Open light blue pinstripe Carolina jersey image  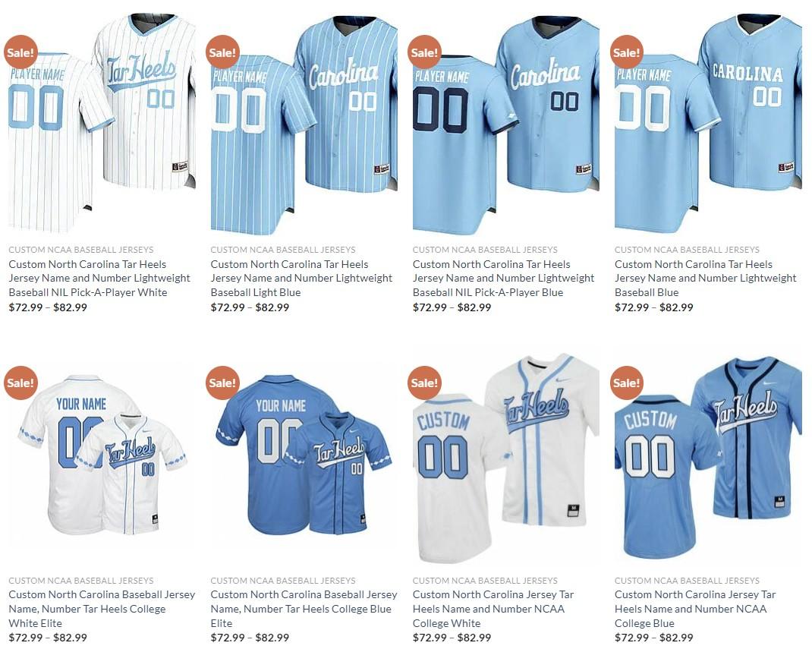tap(304, 123)
